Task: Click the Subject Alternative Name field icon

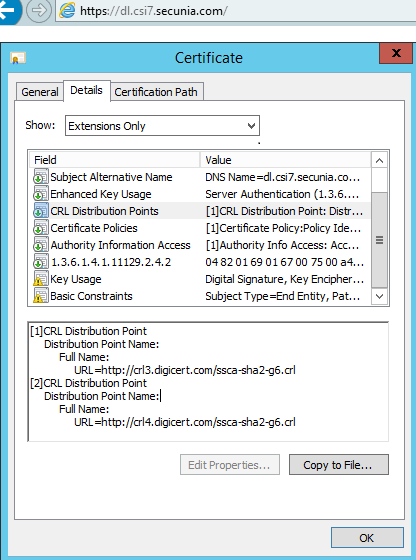Action: click(x=41, y=177)
